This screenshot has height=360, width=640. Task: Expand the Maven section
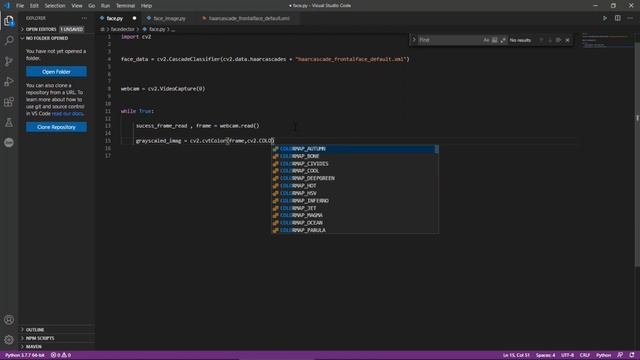(x=34, y=347)
